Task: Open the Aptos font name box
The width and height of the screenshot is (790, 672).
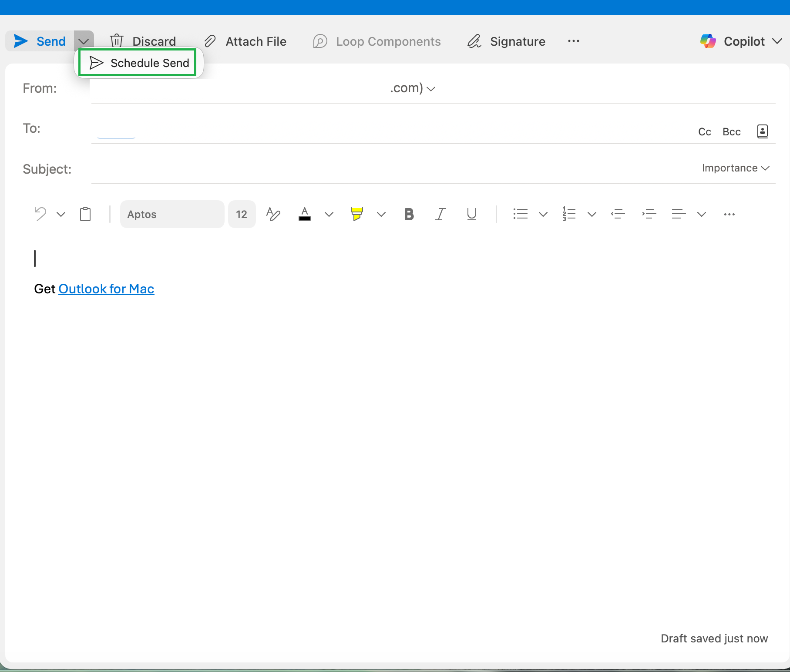Action: click(x=172, y=214)
